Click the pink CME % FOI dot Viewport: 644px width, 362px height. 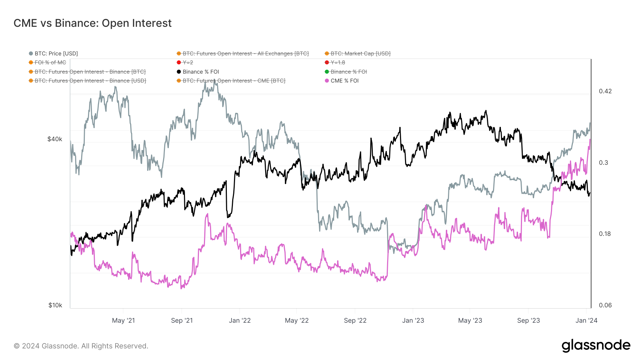[327, 81]
